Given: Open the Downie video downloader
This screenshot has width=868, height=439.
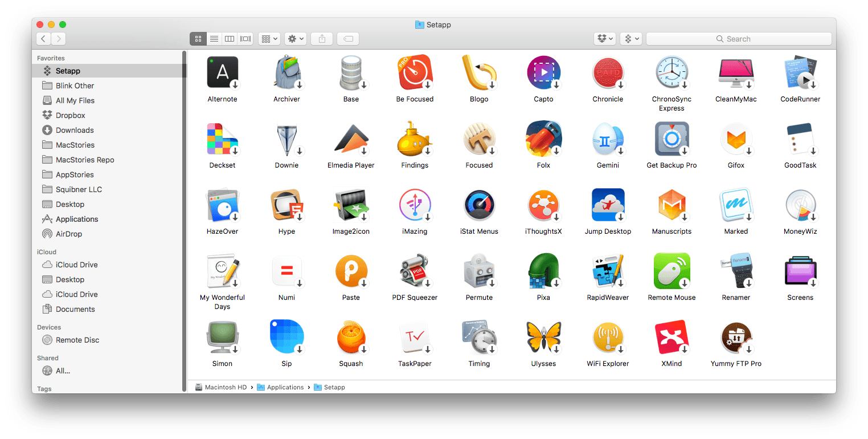Looking at the screenshot, I should (286, 139).
